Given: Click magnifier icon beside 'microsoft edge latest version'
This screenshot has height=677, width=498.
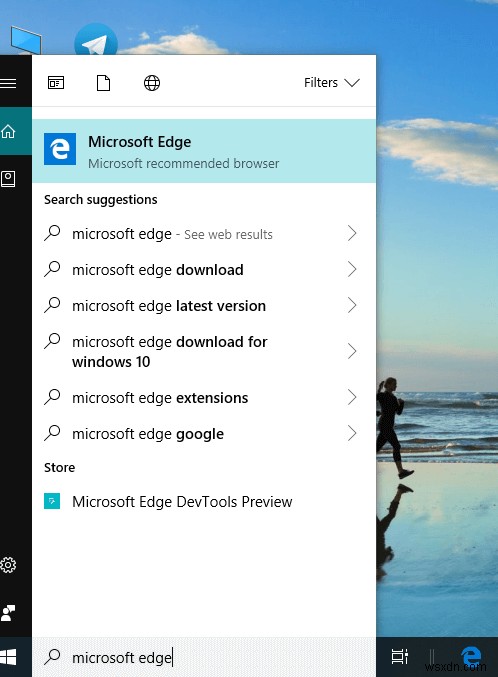Looking at the screenshot, I should (52, 304).
